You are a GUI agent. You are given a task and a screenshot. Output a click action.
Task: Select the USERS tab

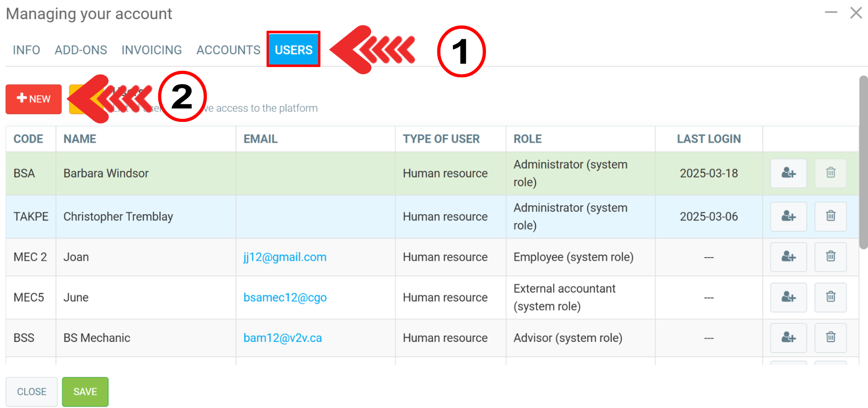coord(294,50)
